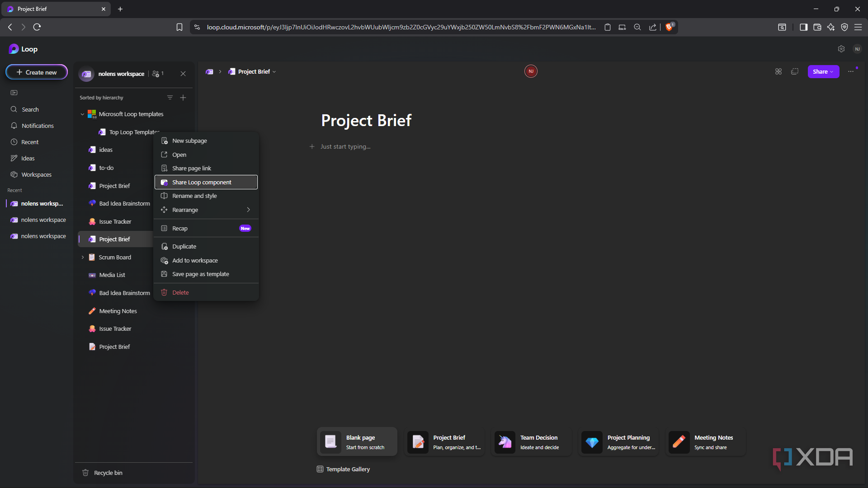Open browser sidebar panel icon
This screenshot has width=868, height=488.
click(x=803, y=27)
